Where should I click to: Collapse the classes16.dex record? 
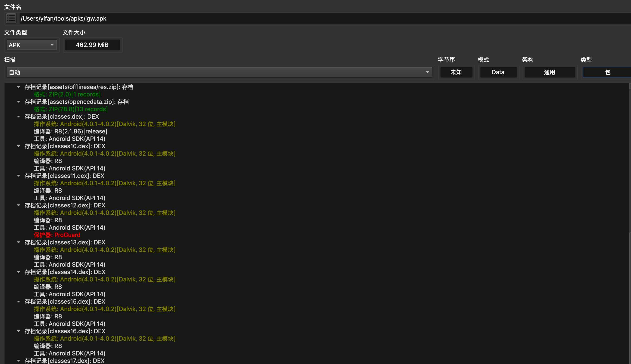(18, 331)
